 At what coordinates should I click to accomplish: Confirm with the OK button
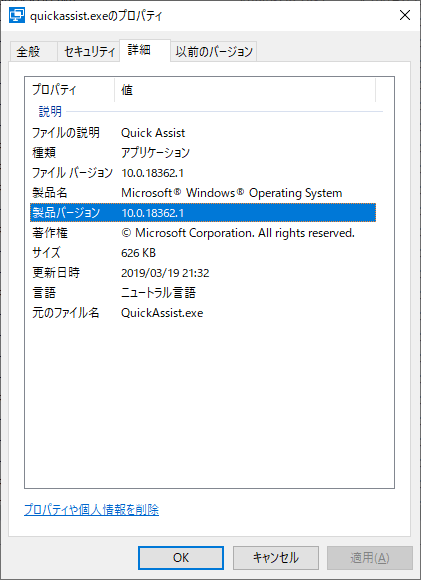(181, 558)
